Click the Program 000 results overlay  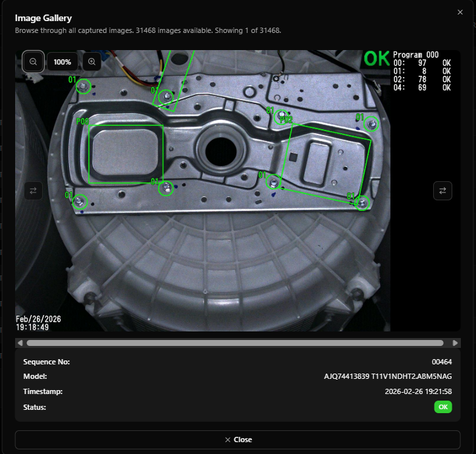point(422,70)
